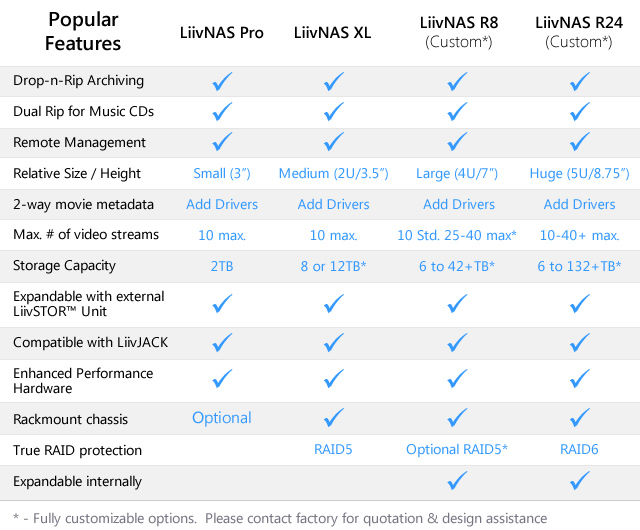Select the LiivNAS R24 column header
The height and width of the screenshot is (530, 640).
click(579, 23)
